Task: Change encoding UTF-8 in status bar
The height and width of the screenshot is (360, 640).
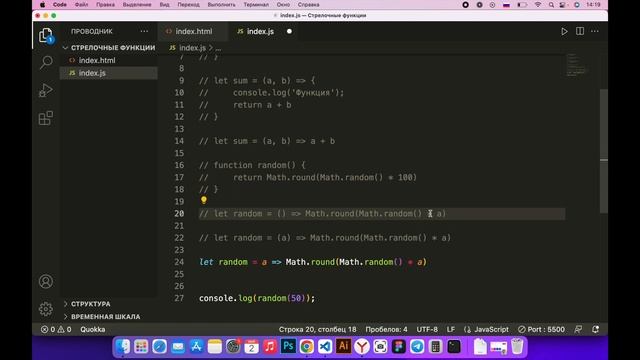Action: pyautogui.click(x=427, y=329)
